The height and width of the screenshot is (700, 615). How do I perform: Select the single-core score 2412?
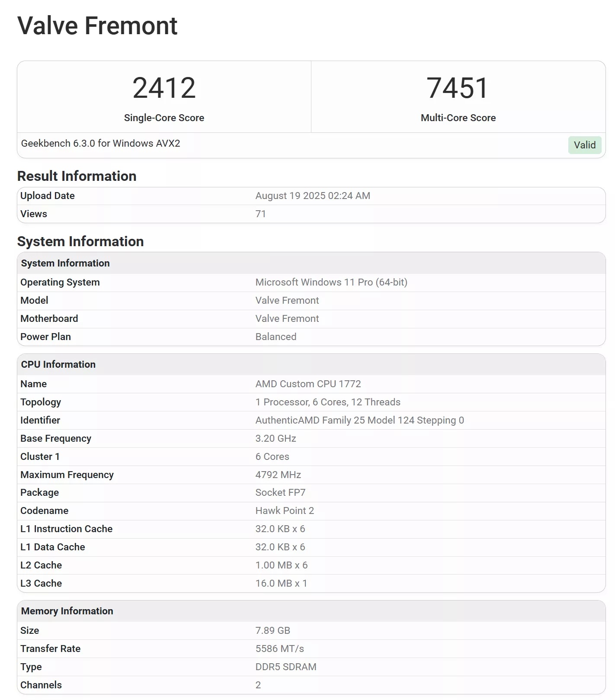point(164,88)
